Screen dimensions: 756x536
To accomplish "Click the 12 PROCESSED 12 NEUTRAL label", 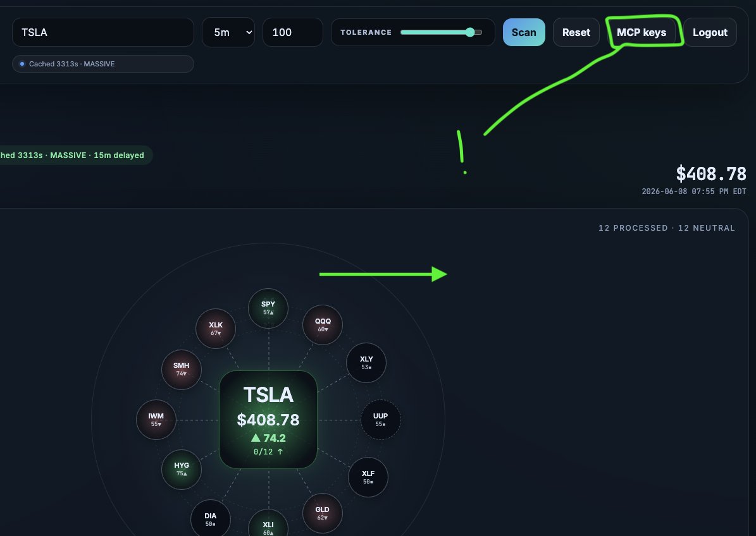I will click(x=666, y=228).
